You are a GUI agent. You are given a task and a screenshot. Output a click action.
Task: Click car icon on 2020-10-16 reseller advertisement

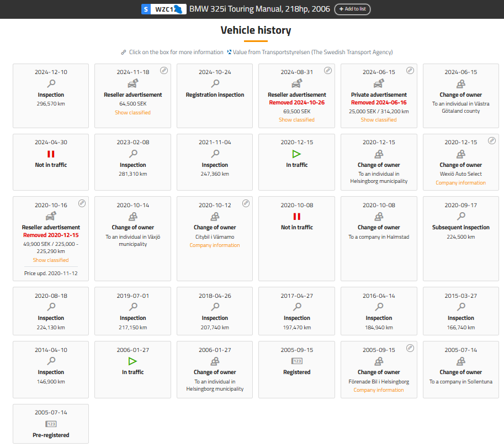click(51, 216)
